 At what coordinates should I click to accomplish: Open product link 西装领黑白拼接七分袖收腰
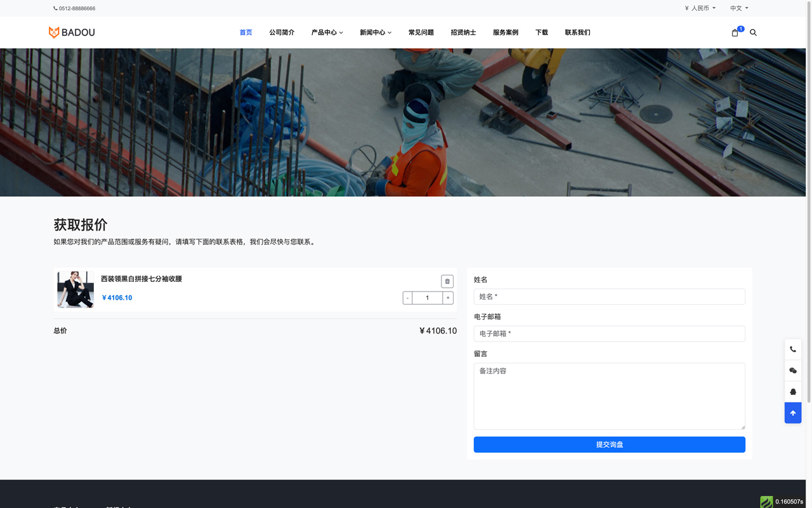[140, 278]
